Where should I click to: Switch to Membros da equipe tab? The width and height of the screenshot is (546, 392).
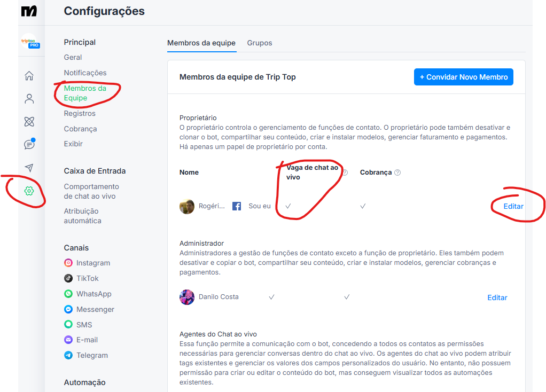(x=201, y=43)
